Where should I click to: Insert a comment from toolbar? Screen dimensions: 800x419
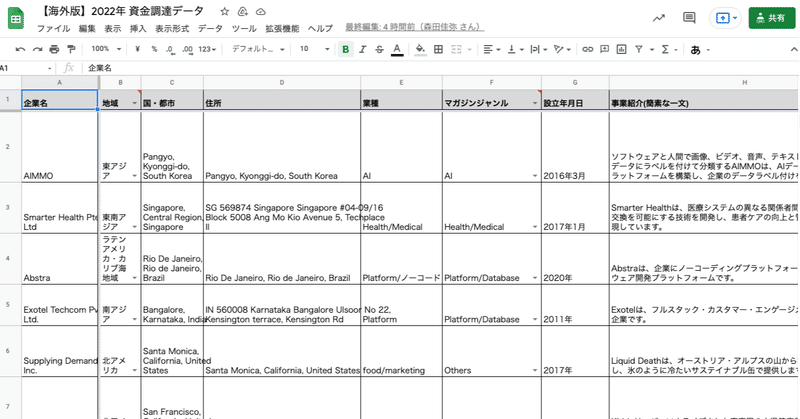(605, 50)
